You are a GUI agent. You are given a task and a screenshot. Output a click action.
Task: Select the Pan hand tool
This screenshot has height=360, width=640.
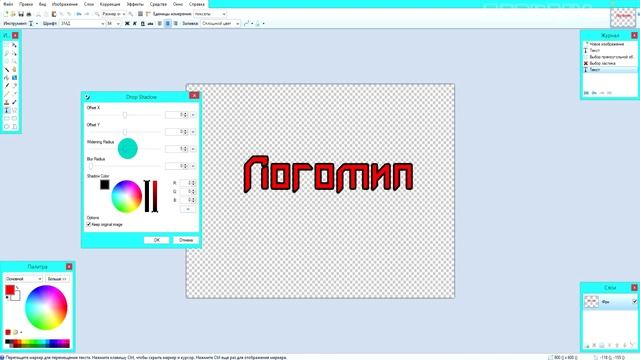[x=14, y=69]
